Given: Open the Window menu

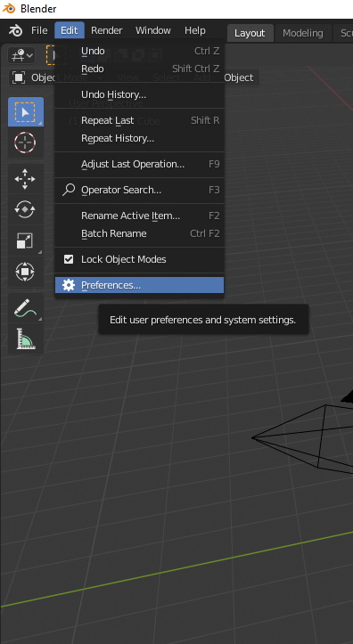Looking at the screenshot, I should pos(152,31).
